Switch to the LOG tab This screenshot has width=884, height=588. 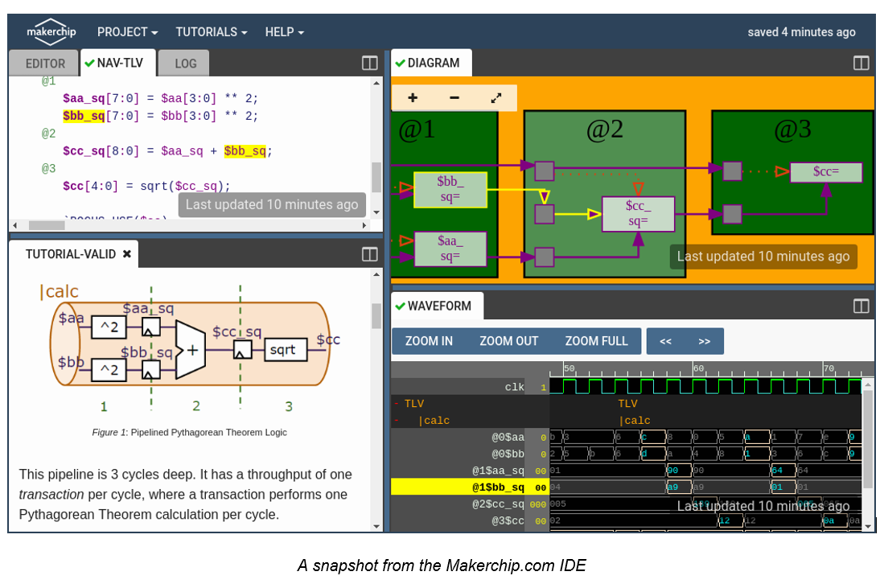point(185,64)
